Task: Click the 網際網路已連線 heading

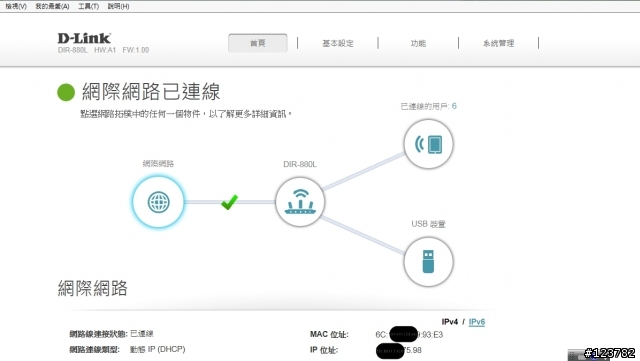Action: [151, 91]
